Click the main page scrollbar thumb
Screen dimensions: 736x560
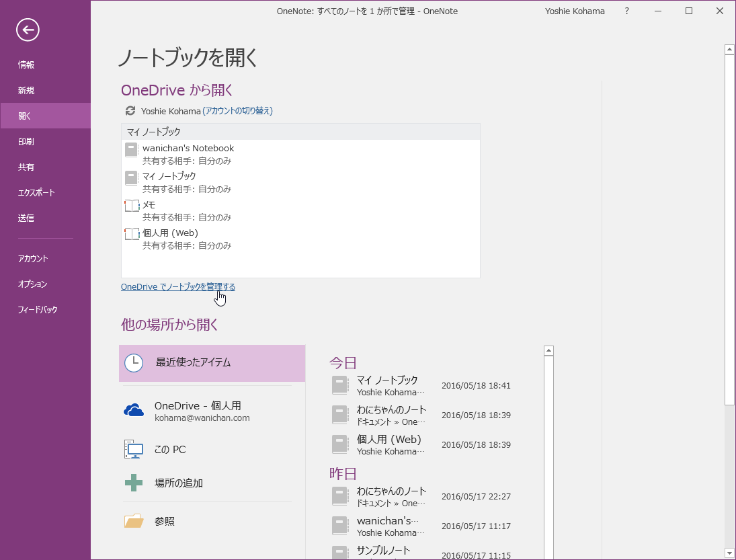coord(729,229)
